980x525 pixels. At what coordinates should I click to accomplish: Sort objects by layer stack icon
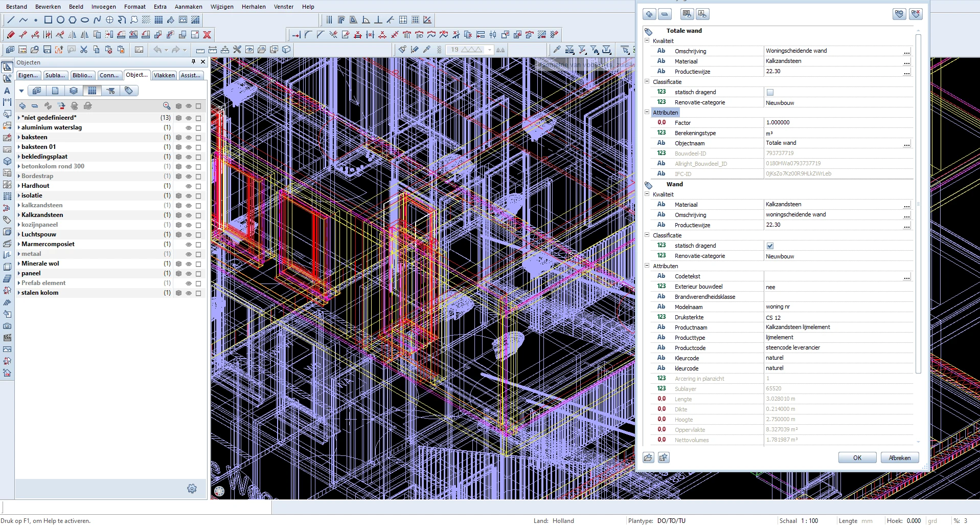click(74, 91)
